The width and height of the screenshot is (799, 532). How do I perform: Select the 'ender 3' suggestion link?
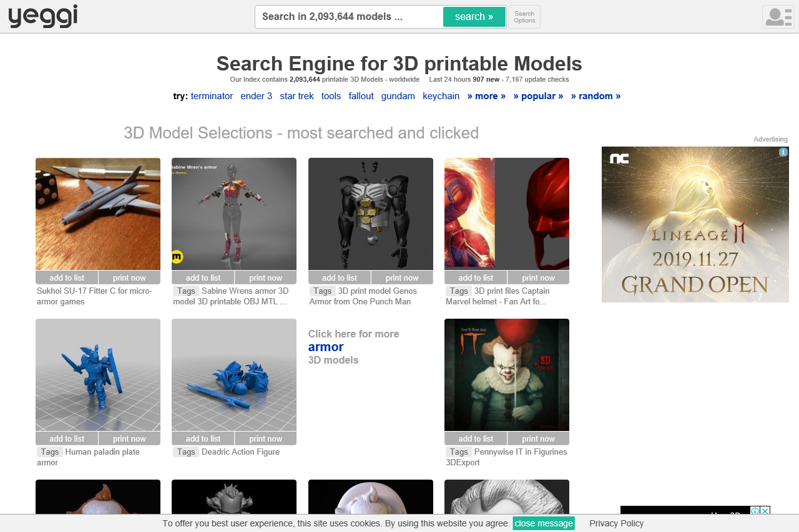point(256,96)
